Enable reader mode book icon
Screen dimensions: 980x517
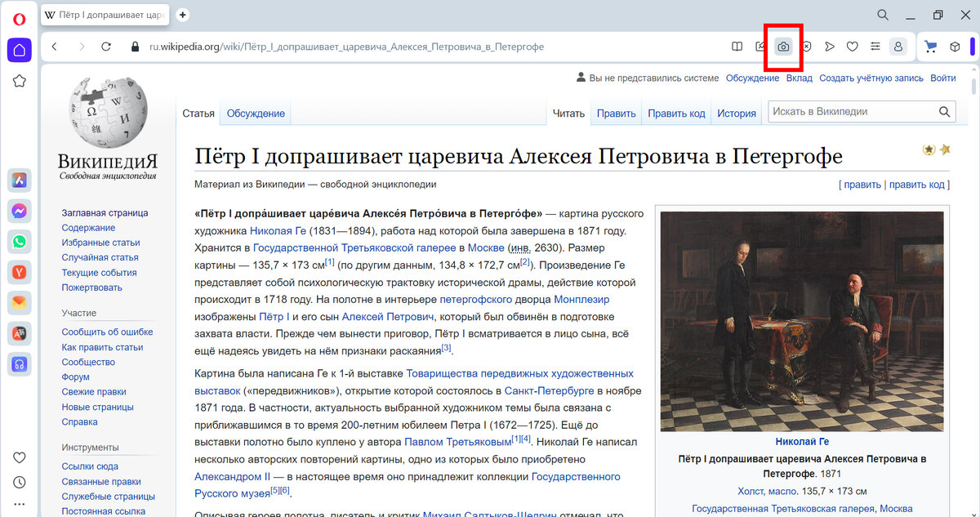[x=737, y=47]
